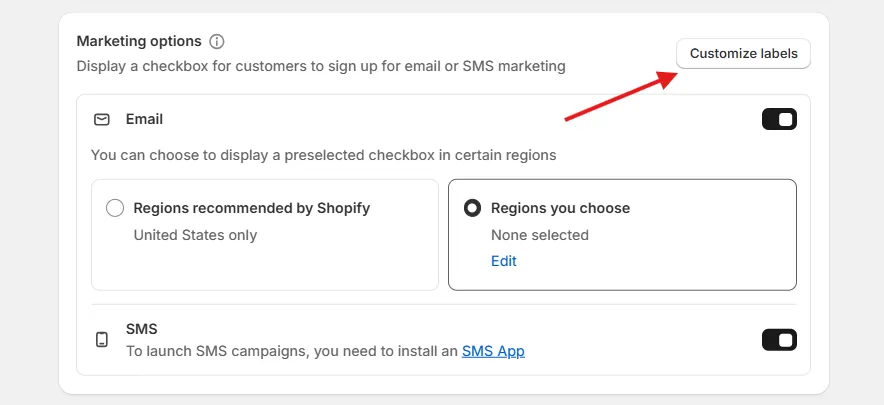Select Regions recommended by Shopify radio button

115,208
